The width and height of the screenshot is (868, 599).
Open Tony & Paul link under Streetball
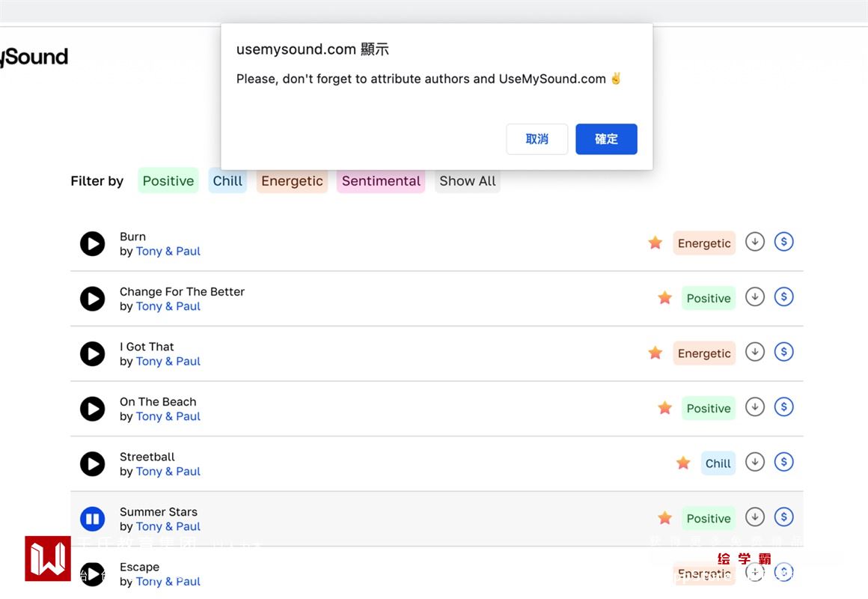click(x=168, y=472)
